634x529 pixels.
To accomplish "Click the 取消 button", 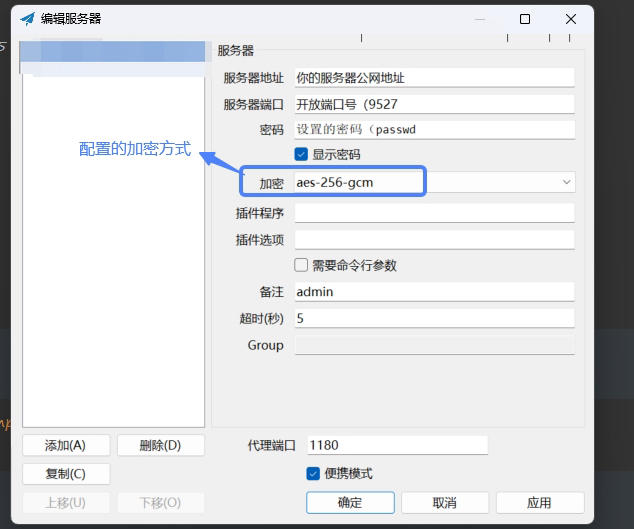I will coord(445,503).
